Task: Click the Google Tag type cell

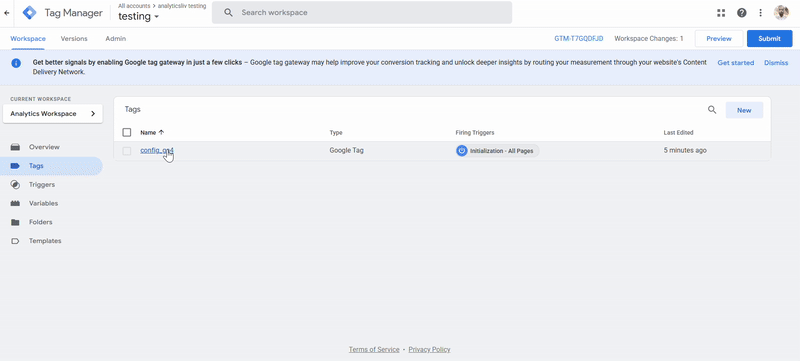Action: [x=346, y=150]
